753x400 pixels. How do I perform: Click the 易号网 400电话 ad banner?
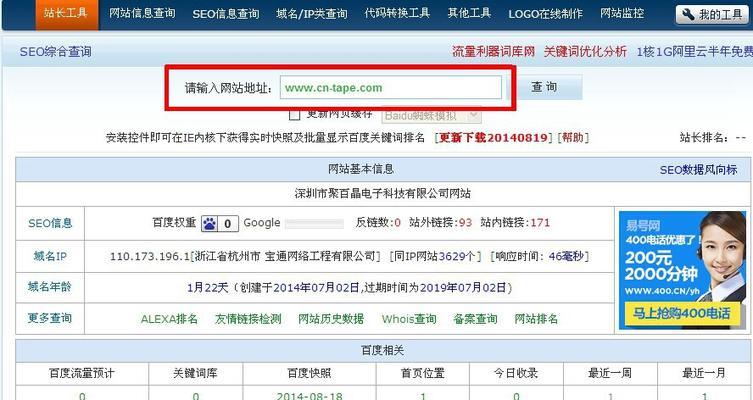pyautogui.click(x=682, y=270)
